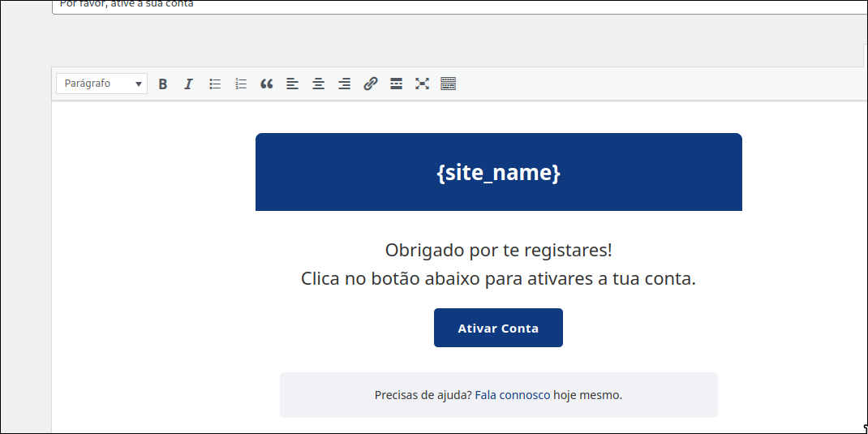Insert or edit a link

(371, 84)
